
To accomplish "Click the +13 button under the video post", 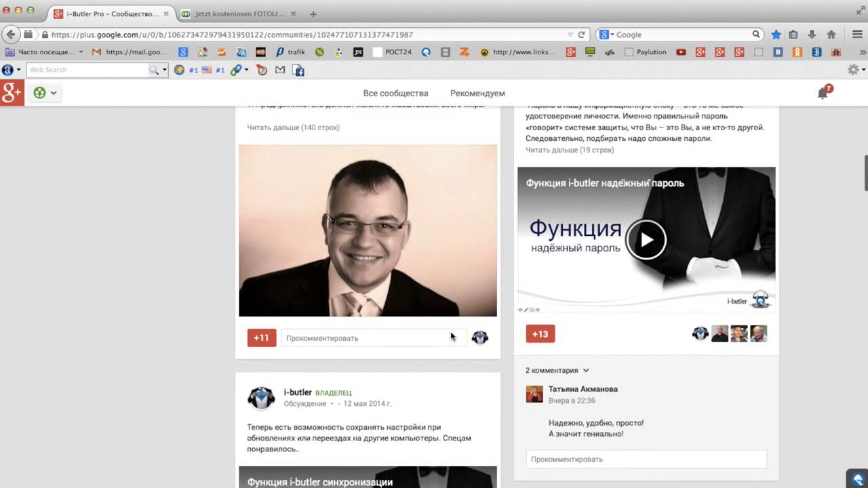I will [x=540, y=333].
